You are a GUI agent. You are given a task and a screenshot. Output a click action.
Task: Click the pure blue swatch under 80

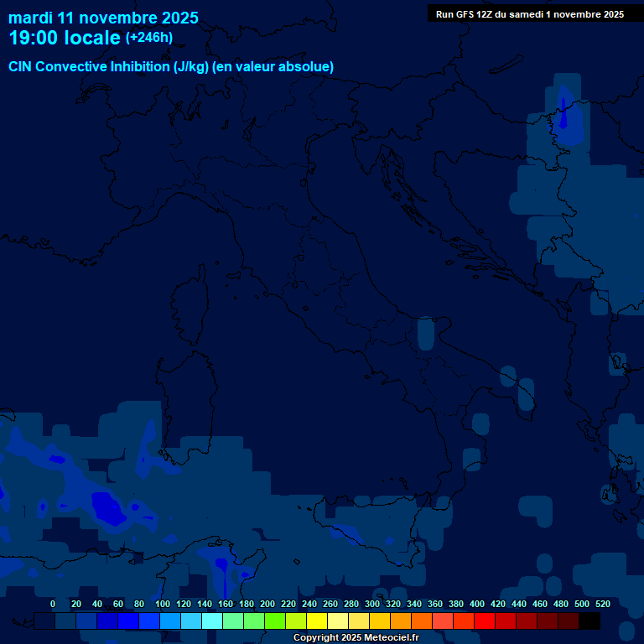(128, 621)
